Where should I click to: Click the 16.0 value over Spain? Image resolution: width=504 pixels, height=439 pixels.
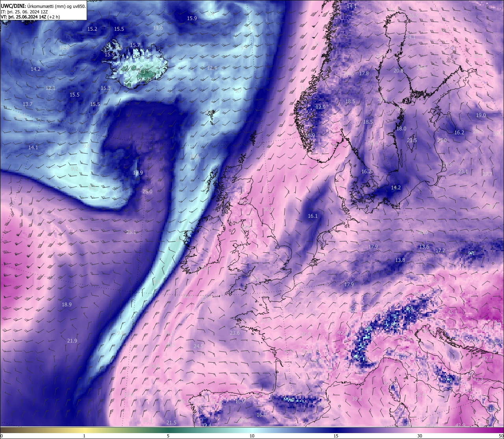point(261,415)
